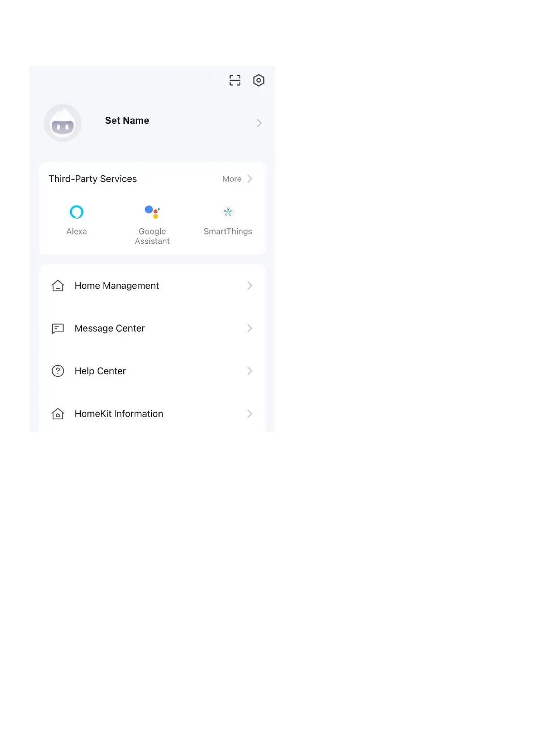Tap the HomeKit Information house icon
535x756 pixels.
pyautogui.click(x=58, y=414)
